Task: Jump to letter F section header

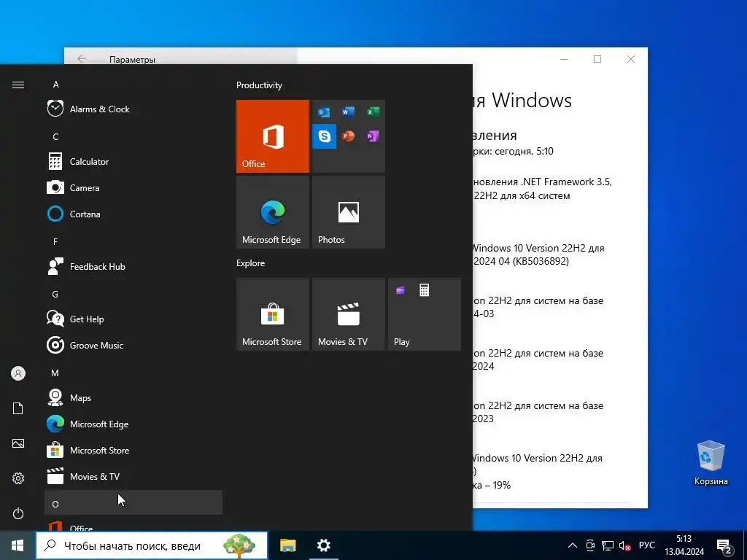Action: click(133, 241)
